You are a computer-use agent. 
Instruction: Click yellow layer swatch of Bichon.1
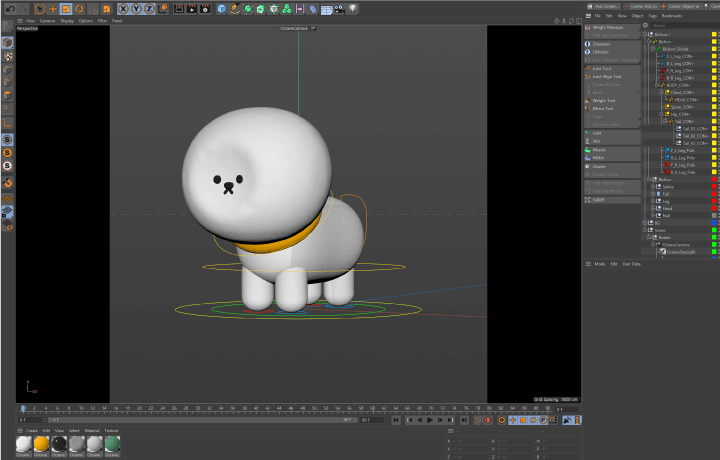(714, 34)
